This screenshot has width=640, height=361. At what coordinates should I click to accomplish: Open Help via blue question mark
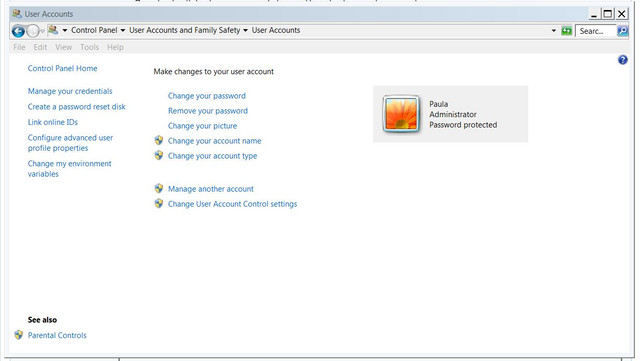click(622, 60)
